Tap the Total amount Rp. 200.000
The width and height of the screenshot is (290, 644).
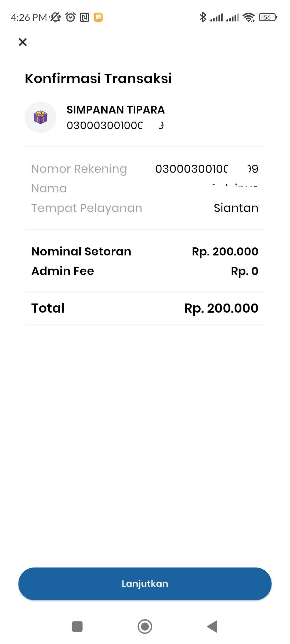(x=221, y=308)
